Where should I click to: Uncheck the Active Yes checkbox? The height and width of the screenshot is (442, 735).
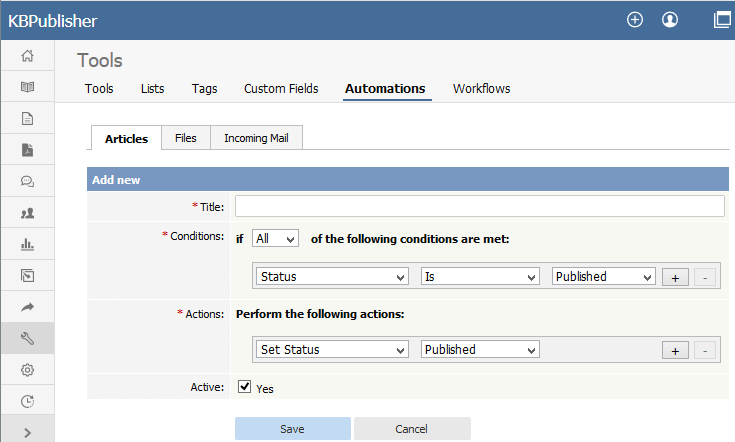[244, 387]
